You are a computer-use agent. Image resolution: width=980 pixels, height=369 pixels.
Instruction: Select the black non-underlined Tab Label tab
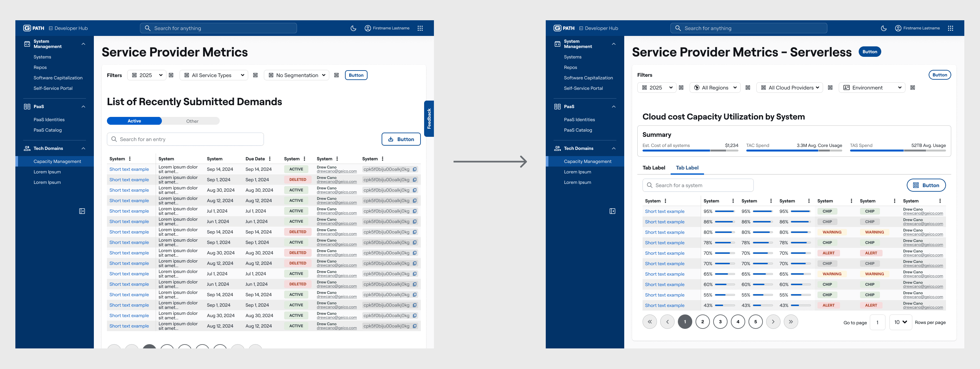[x=654, y=168]
